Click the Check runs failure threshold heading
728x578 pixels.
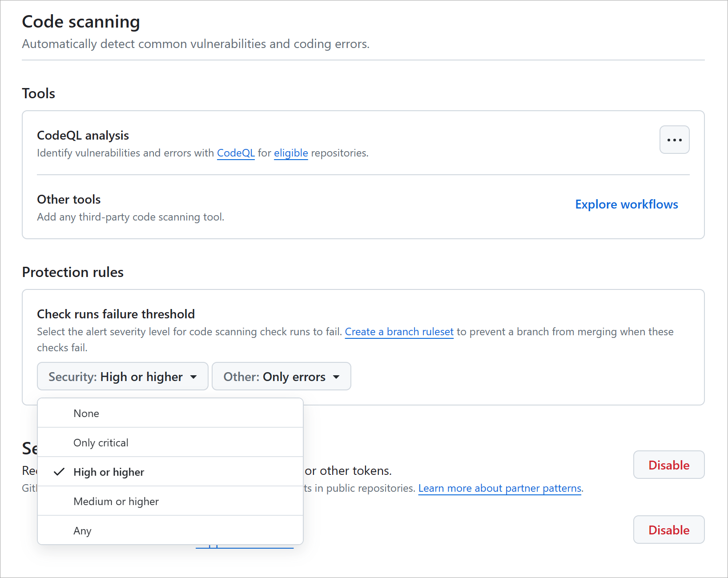click(x=116, y=314)
